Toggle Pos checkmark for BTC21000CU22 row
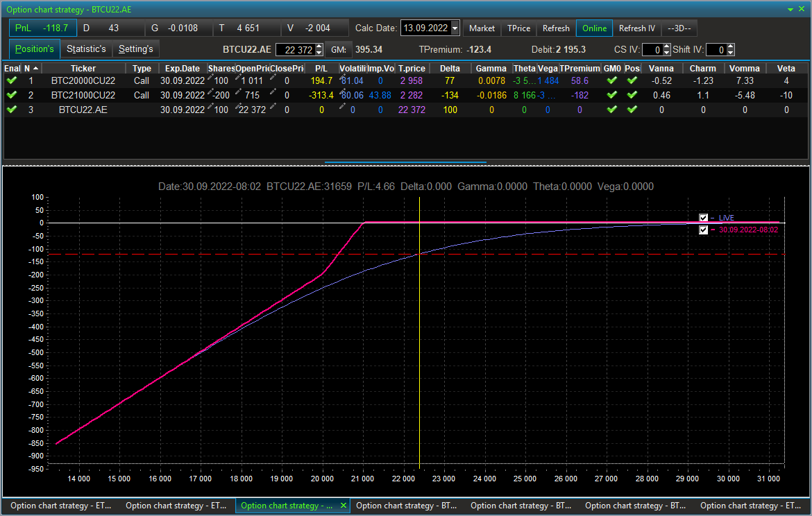Viewport: 812px width, 516px height. click(632, 95)
